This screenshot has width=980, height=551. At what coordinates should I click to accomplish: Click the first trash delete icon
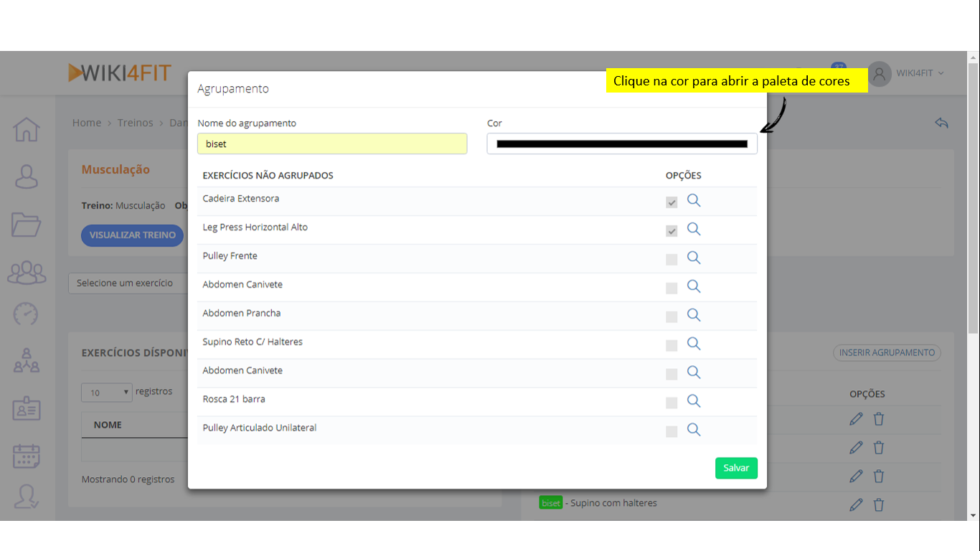[879, 419]
